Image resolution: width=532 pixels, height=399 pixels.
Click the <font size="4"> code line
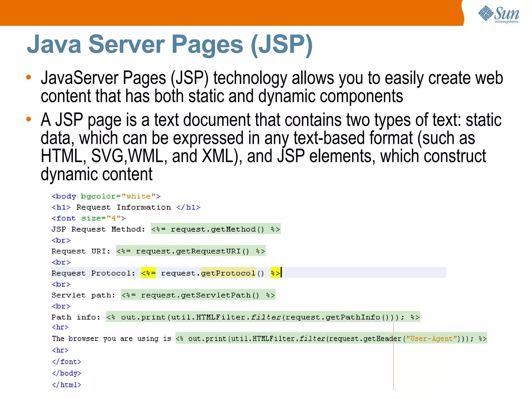[89, 218]
